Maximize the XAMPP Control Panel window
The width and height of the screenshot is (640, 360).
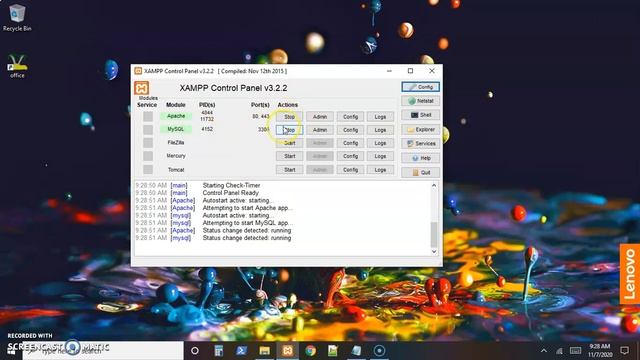pyautogui.click(x=411, y=71)
